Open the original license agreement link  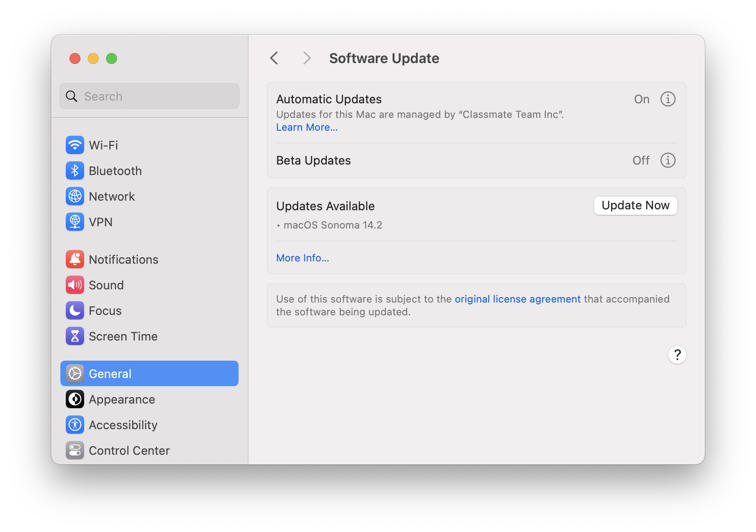(x=517, y=299)
